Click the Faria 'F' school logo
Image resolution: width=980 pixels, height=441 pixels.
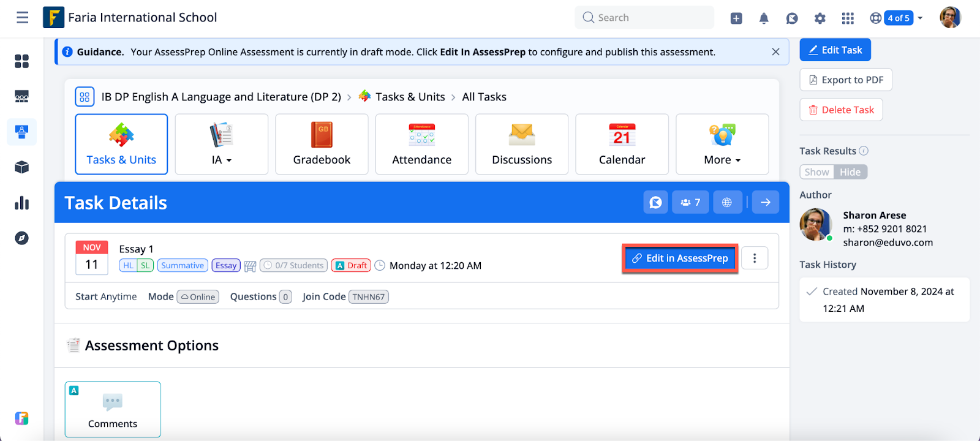click(x=53, y=18)
